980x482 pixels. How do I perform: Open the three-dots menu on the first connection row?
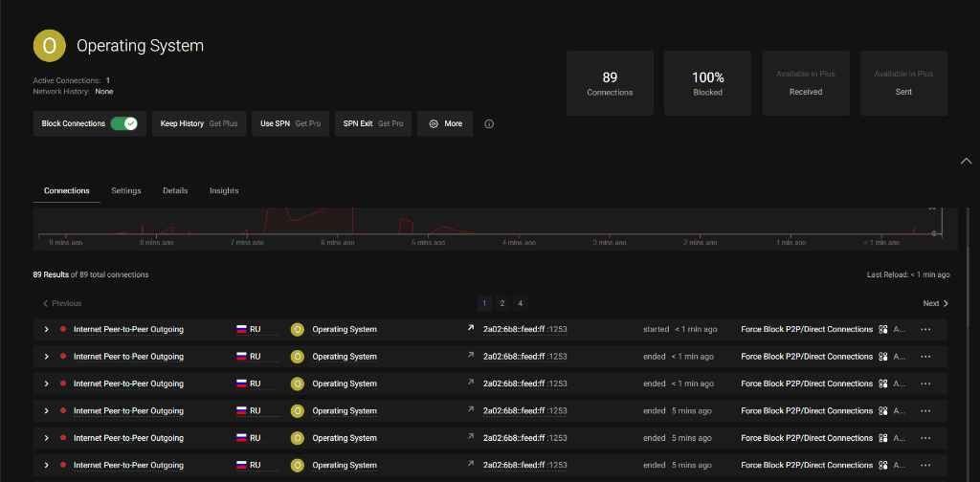(925, 329)
